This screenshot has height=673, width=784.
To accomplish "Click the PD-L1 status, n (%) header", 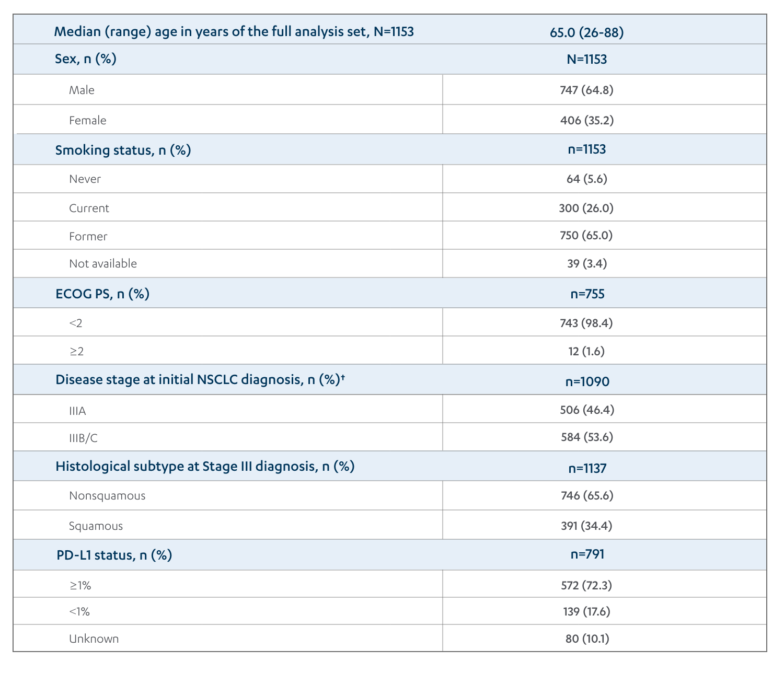I will 114,555.
